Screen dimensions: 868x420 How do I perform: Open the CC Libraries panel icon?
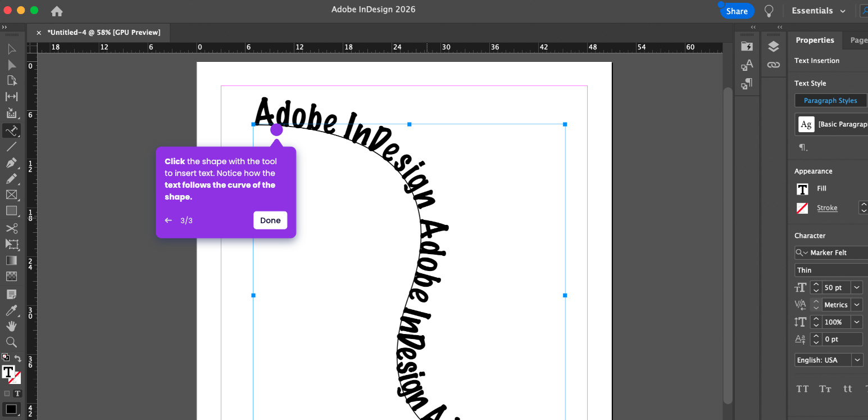[747, 46]
